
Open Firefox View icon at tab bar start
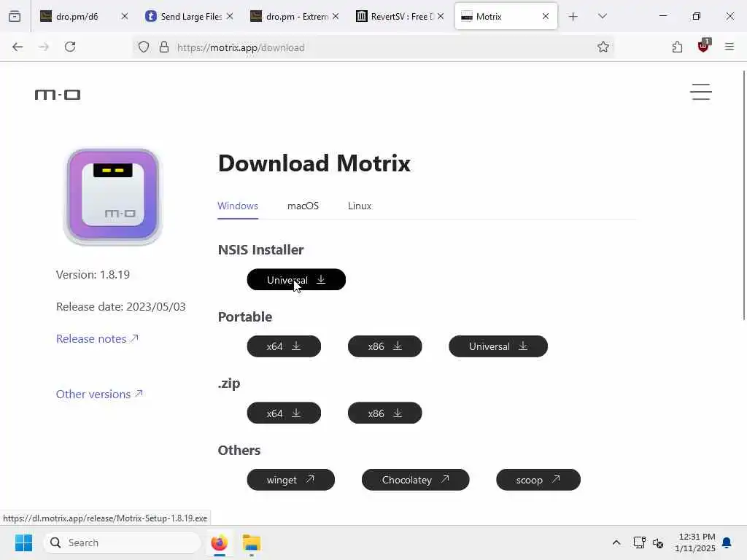tap(15, 16)
